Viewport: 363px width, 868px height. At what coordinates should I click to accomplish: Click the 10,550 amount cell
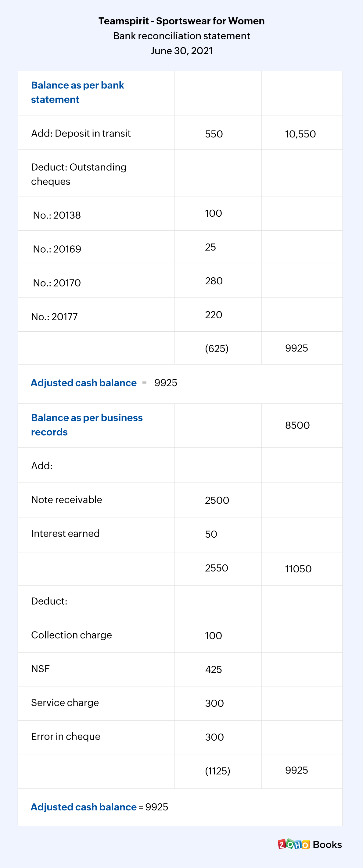(300, 134)
